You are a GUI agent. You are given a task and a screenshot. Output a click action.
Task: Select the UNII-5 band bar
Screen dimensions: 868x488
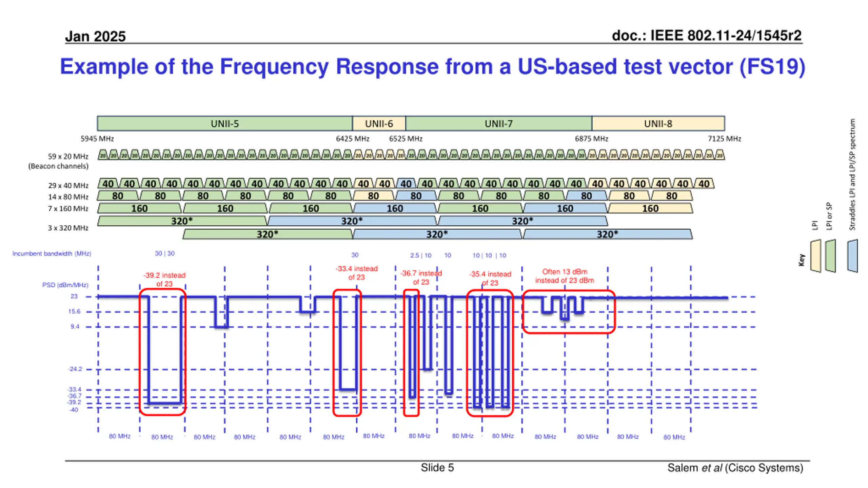click(224, 124)
